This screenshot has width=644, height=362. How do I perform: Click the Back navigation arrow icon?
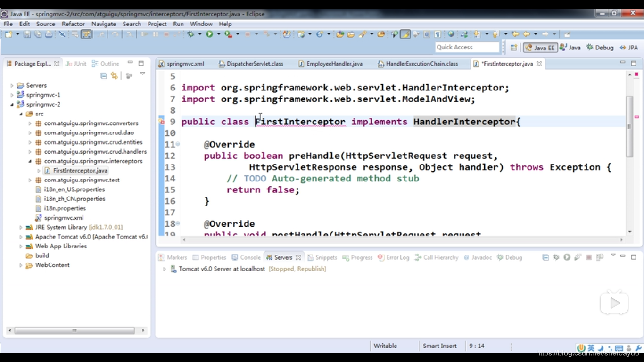coord(527,34)
